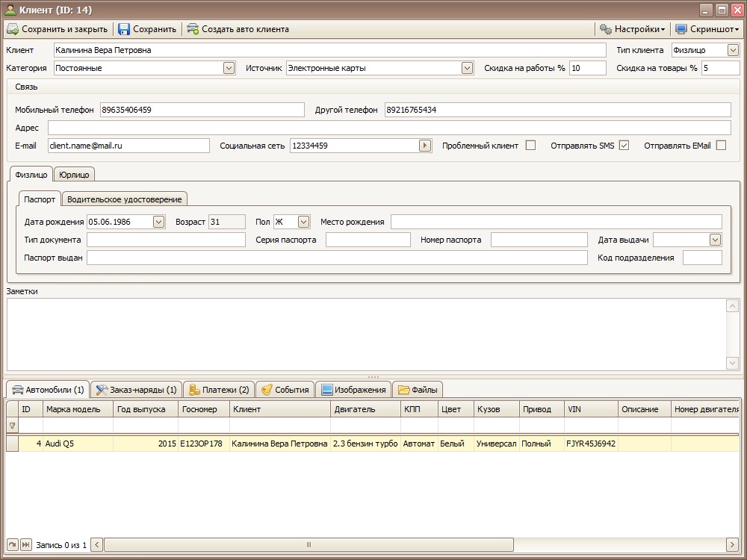Image resolution: width=747 pixels, height=560 pixels.
Task: Click the Save and close toolbar icon
Action: coord(13,29)
